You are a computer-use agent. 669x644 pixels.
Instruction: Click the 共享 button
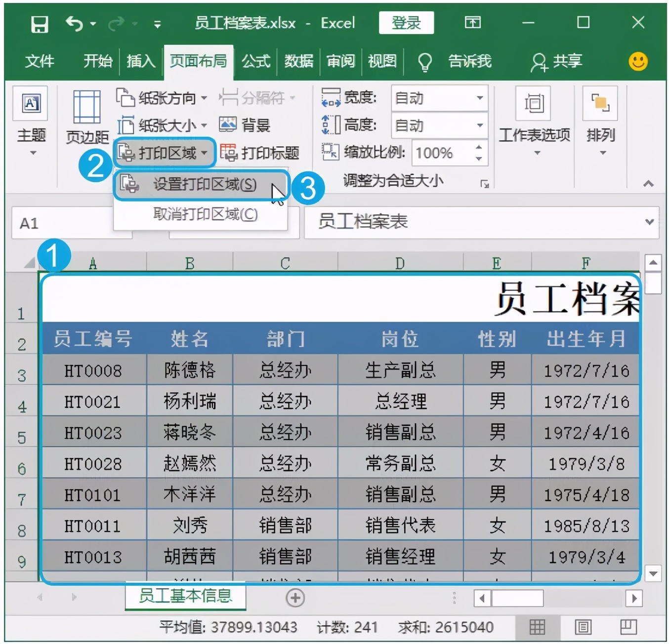click(x=557, y=61)
